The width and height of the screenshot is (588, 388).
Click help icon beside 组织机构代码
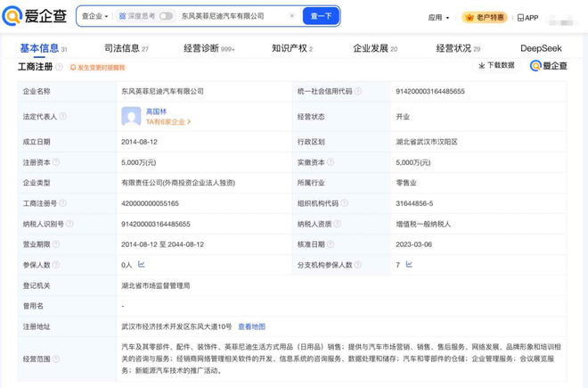coord(344,203)
